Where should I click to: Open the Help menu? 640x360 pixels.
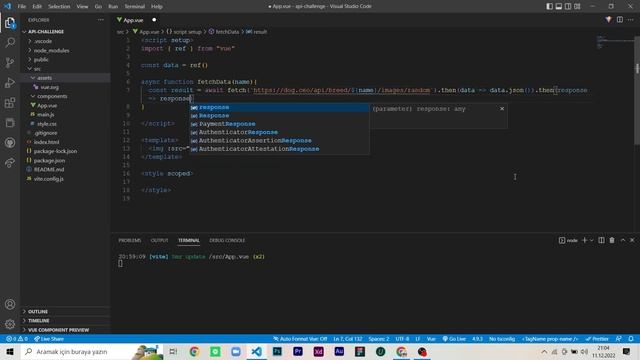tap(157, 7)
